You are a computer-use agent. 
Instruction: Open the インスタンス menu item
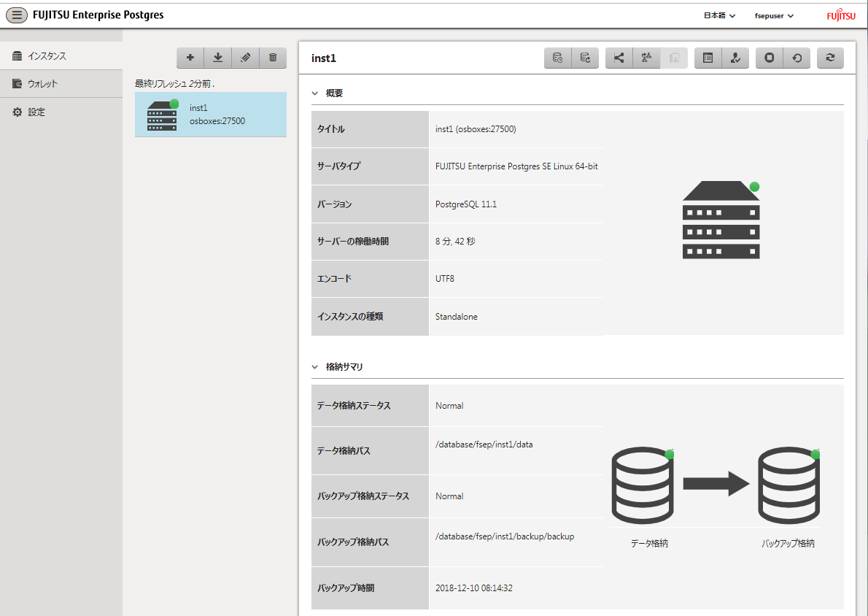61,56
